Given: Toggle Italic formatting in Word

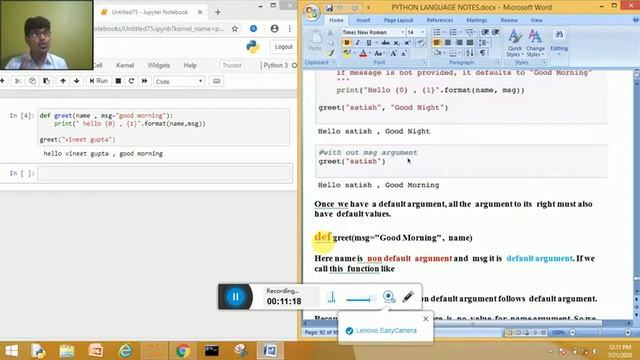Looking at the screenshot, I should click(x=358, y=42).
